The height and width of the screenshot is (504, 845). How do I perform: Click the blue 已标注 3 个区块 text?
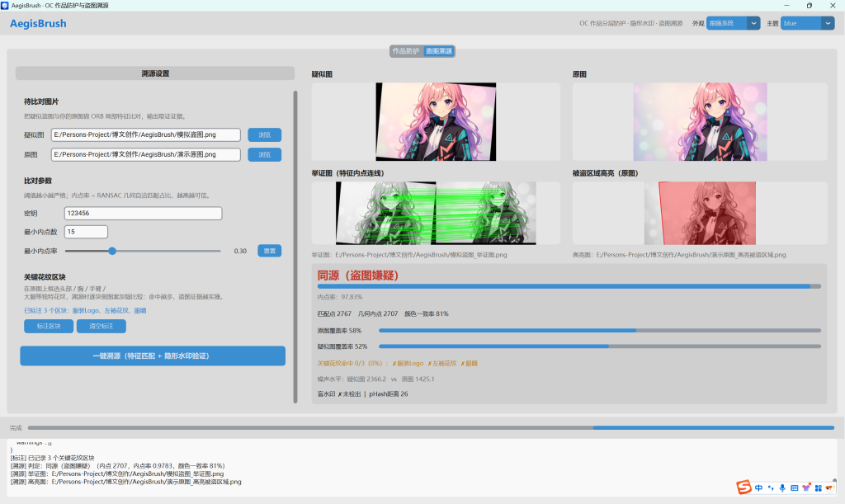click(x=85, y=311)
